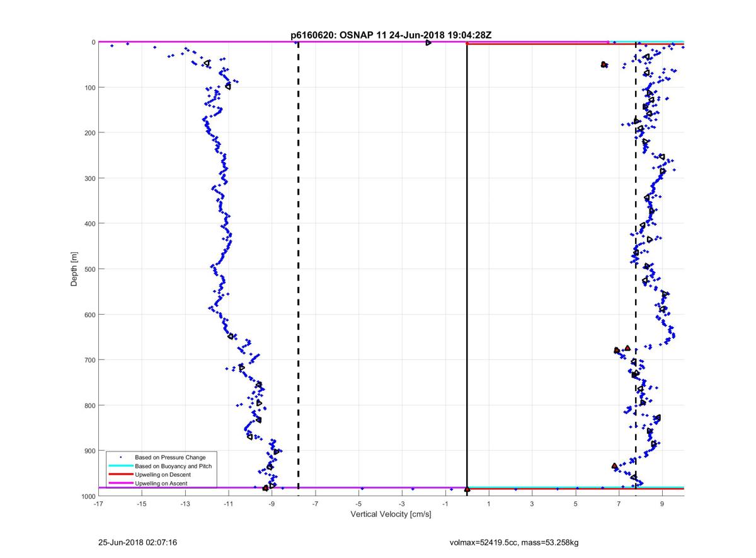Click the depth axis tick label '900'

pos(89,451)
